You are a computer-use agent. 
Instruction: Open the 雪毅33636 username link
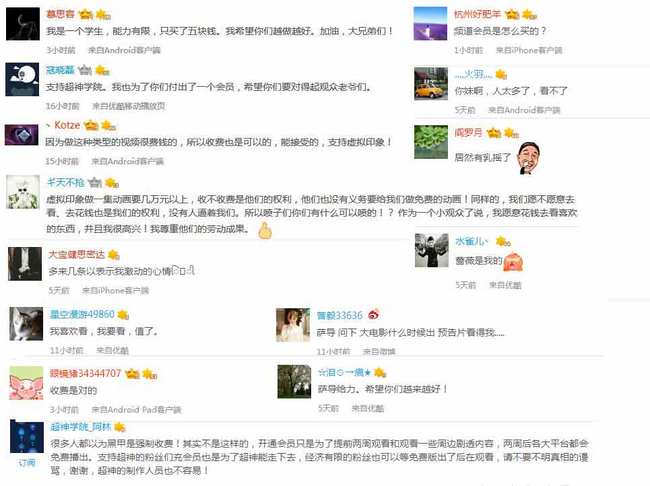(340, 316)
